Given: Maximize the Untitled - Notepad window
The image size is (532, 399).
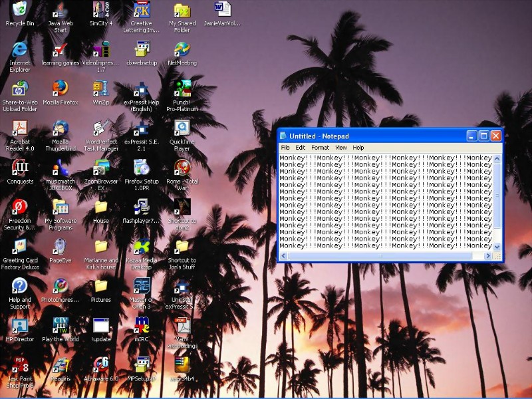Looking at the screenshot, I should tap(483, 136).
